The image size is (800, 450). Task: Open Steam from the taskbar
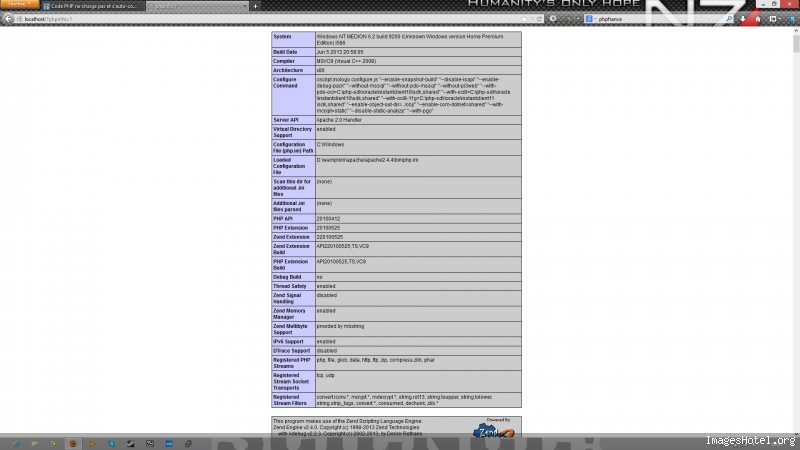click(x=131, y=444)
